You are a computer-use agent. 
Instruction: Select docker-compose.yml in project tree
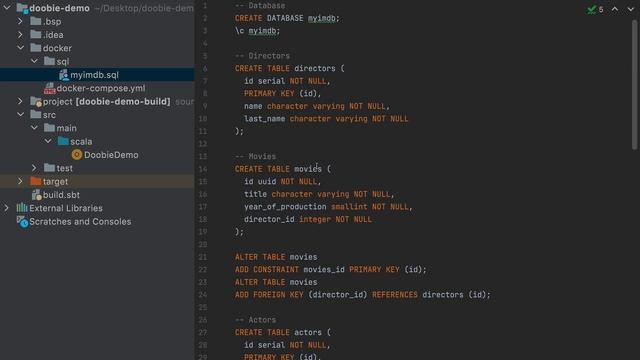pos(101,88)
